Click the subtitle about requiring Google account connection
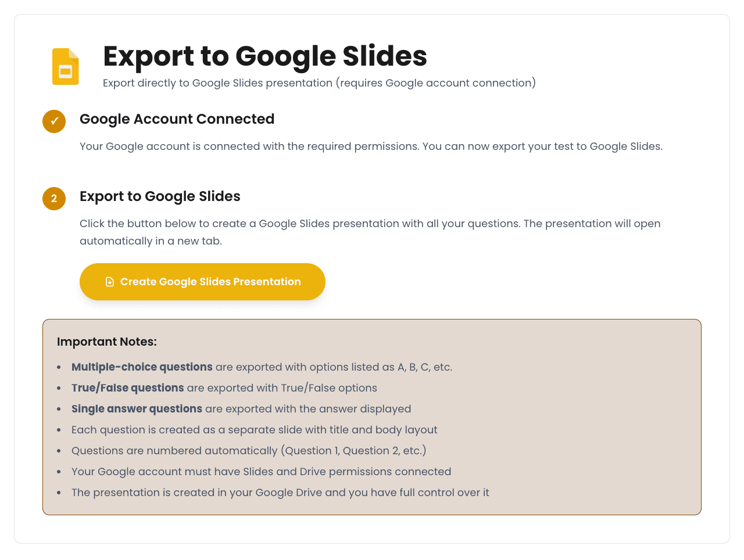Image resolution: width=744 pixels, height=560 pixels. (319, 83)
